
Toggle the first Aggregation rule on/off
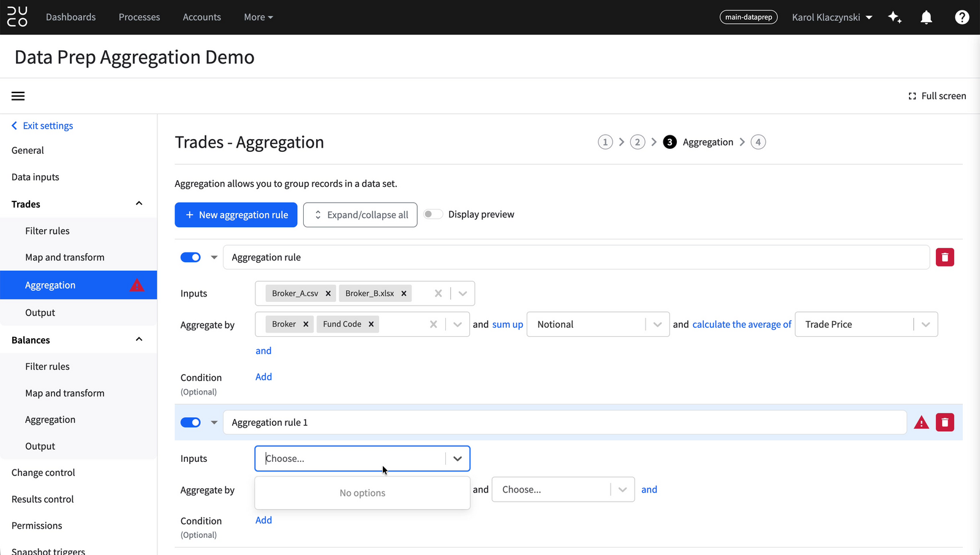(x=190, y=257)
